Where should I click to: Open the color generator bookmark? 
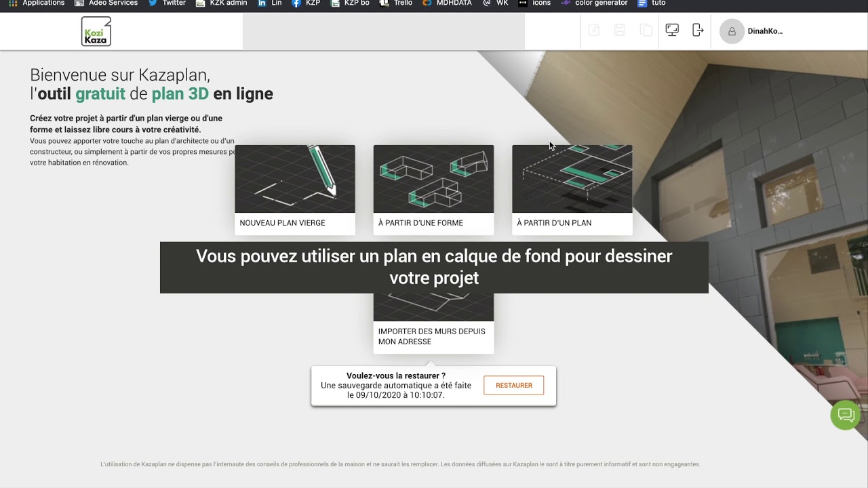[x=594, y=3]
